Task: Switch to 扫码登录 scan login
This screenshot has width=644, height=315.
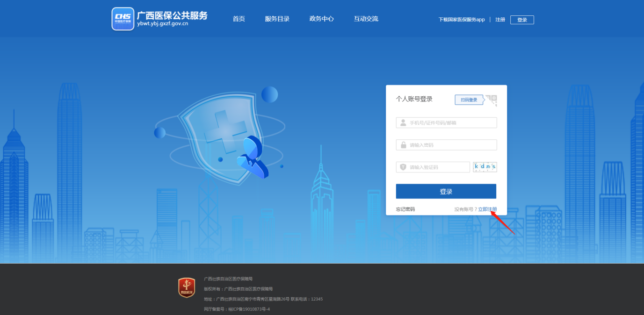Action: [469, 100]
